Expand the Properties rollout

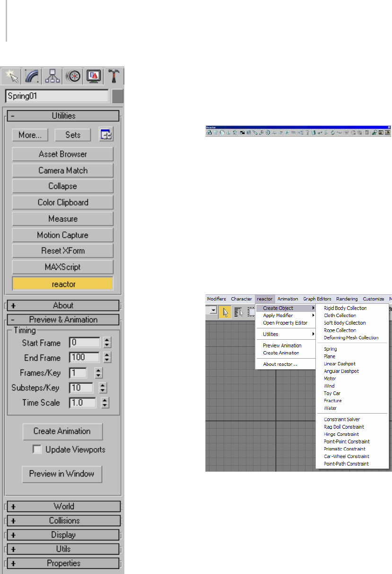(63, 563)
